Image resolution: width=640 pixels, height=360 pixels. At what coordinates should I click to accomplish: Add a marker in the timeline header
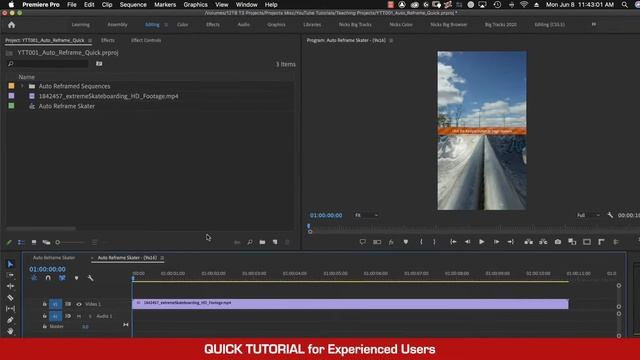point(76,278)
